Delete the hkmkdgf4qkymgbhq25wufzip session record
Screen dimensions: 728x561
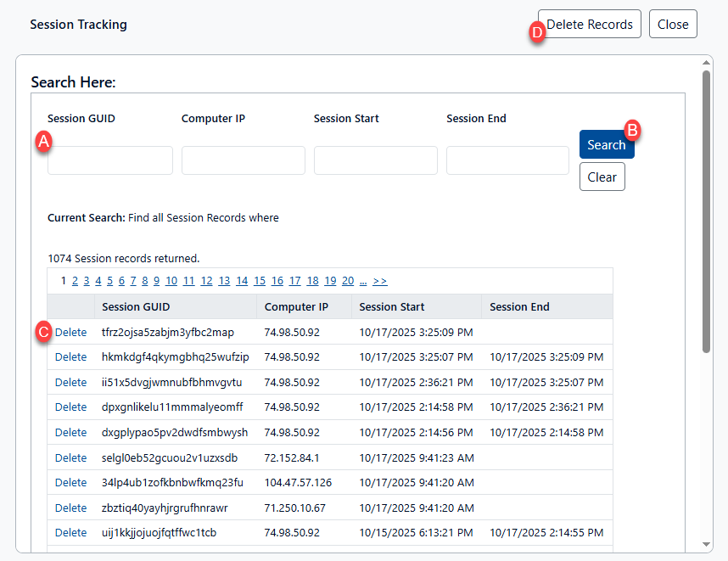pos(70,356)
